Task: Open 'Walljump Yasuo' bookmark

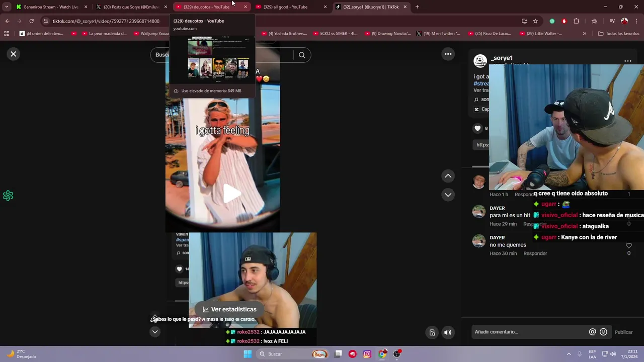Action: click(151, 34)
